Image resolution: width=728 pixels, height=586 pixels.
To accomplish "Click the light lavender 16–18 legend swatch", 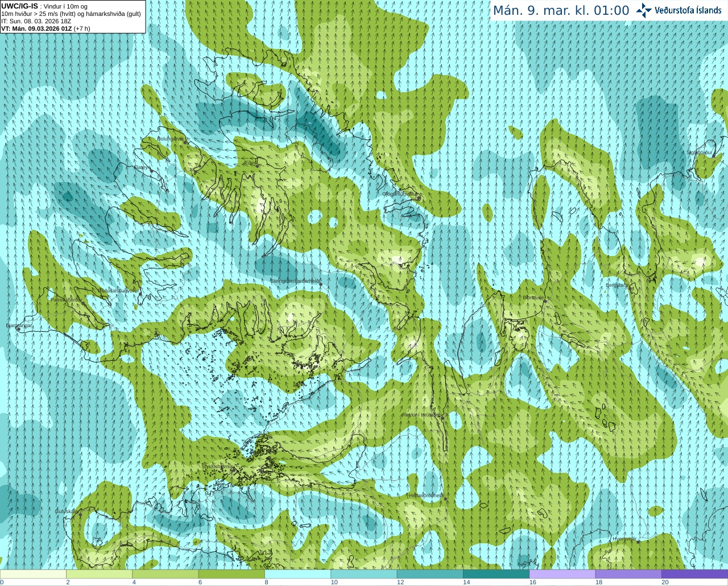I will coord(562,574).
